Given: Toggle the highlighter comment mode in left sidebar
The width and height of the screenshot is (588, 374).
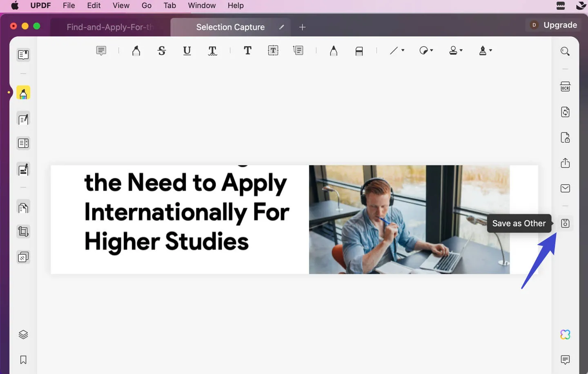Looking at the screenshot, I should (23, 93).
